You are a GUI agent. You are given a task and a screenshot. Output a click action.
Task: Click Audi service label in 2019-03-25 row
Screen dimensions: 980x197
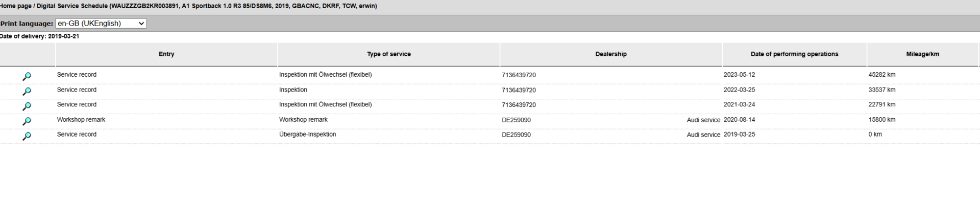tap(703, 135)
